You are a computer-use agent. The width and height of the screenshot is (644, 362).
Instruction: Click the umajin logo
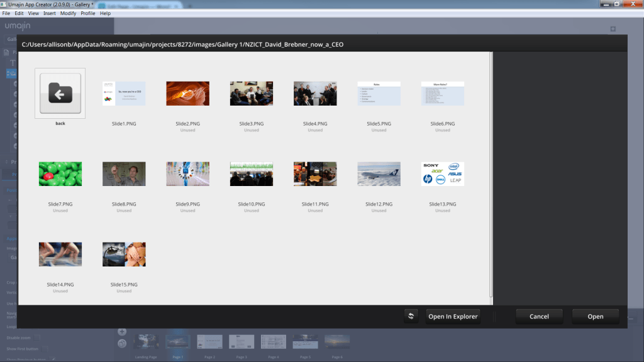click(x=18, y=26)
